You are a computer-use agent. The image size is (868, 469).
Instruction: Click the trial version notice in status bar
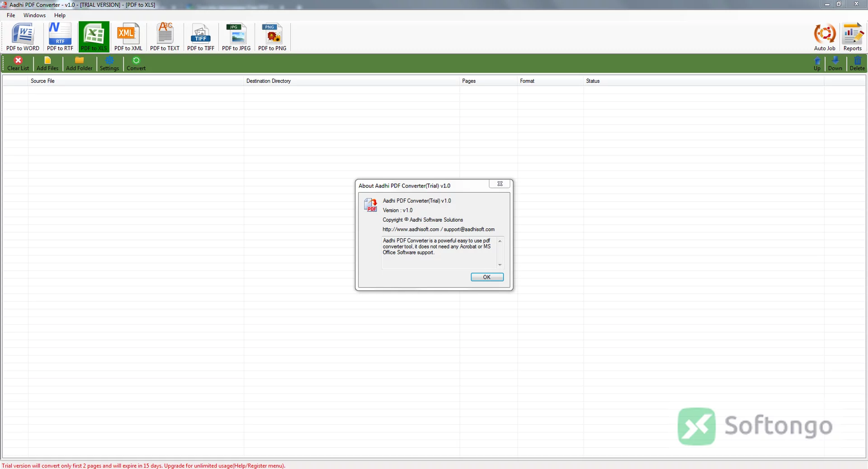(x=143, y=466)
